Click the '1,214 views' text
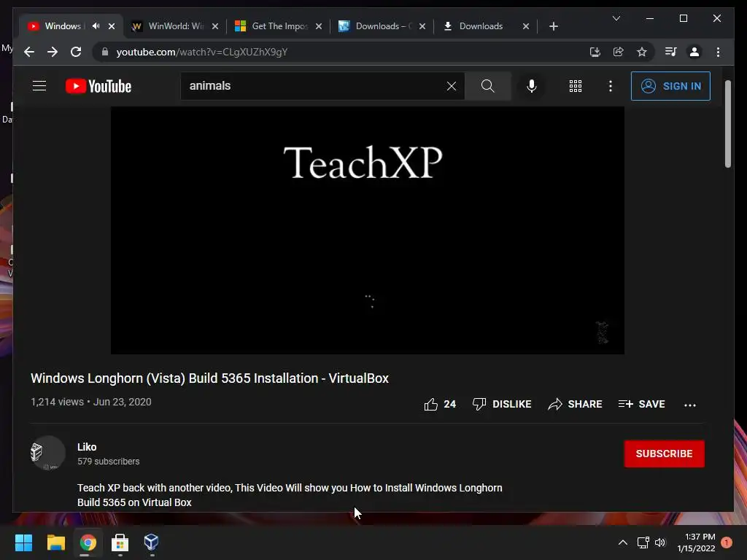747x560 pixels. [x=57, y=402]
